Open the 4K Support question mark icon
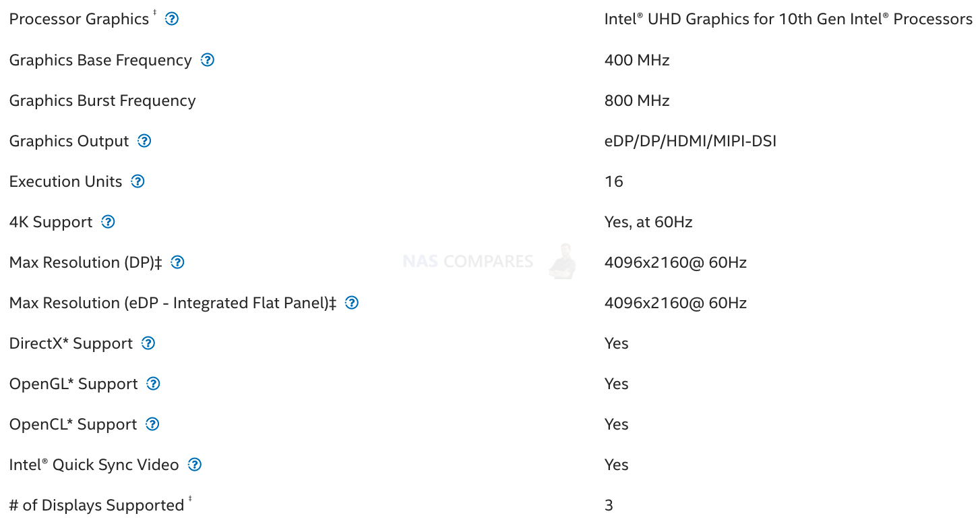The image size is (980, 522). tap(108, 221)
